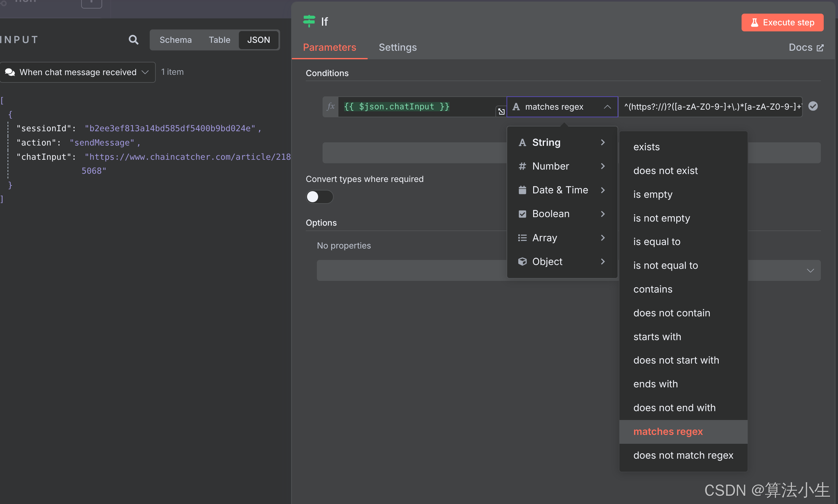Viewport: 838px width, 504px height.
Task: Select 'does not match regex' option
Action: point(683,455)
